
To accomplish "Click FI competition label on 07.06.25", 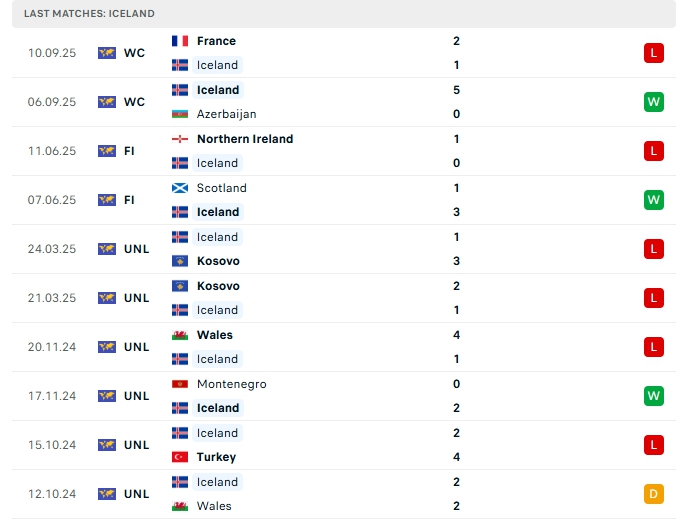I will pos(129,200).
